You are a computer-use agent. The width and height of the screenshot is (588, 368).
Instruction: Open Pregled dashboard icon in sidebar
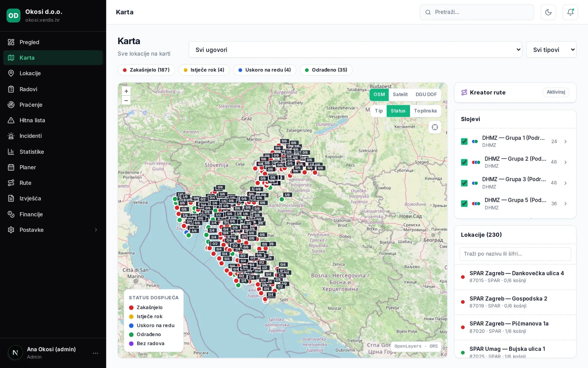point(11,42)
